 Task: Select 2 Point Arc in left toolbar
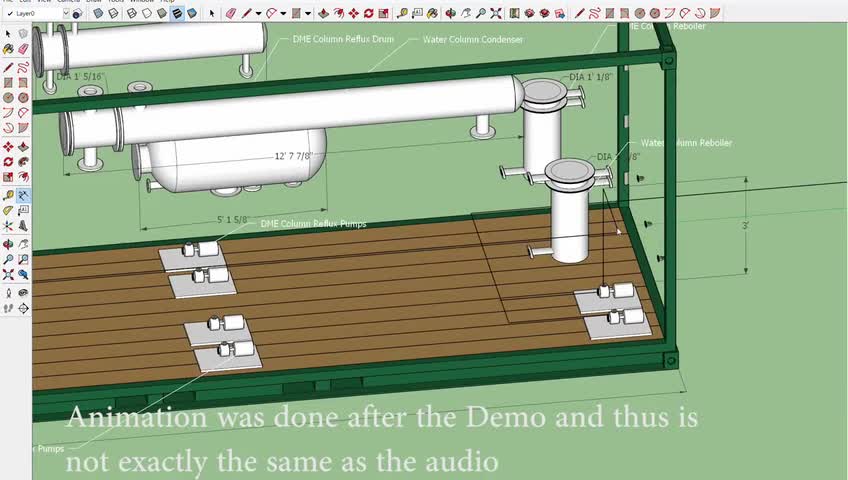coord(23,113)
